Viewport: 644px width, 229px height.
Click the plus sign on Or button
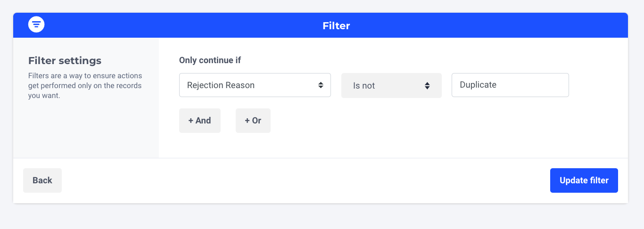[x=247, y=121]
